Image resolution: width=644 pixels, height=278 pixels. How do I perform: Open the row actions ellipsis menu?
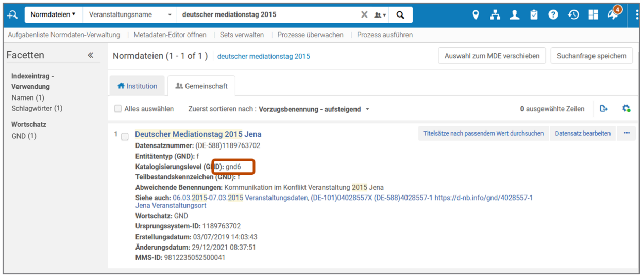click(x=626, y=133)
